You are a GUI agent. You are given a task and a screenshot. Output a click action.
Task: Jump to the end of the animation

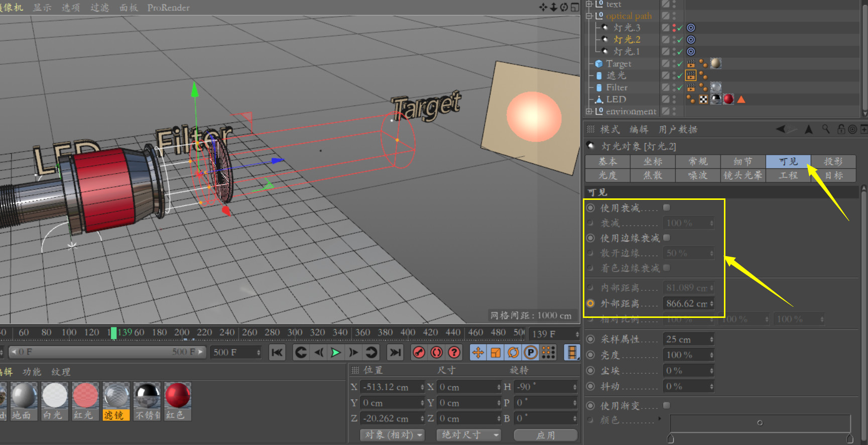pos(396,353)
